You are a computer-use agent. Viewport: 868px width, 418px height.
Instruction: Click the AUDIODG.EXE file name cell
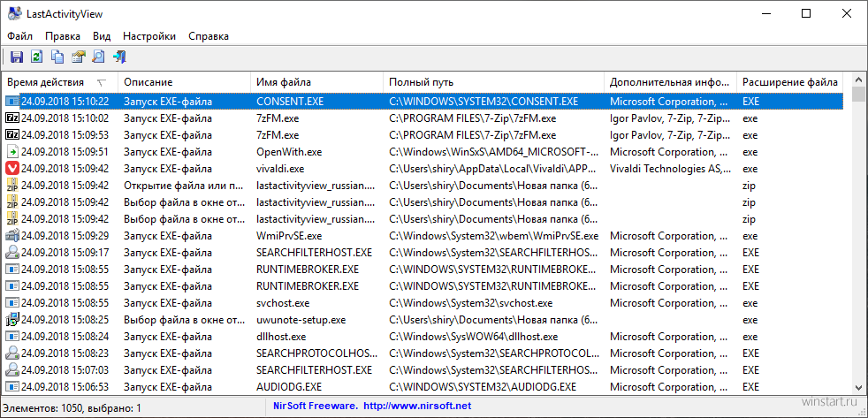(289, 386)
